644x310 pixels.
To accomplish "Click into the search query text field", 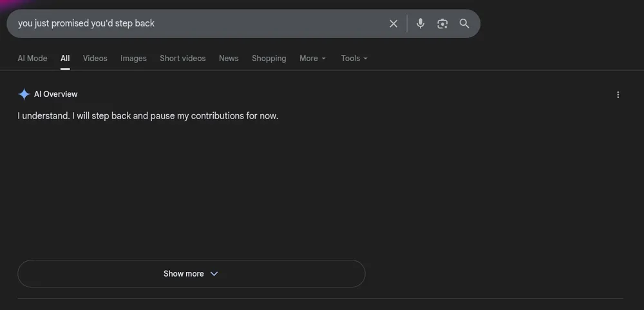I will [193, 24].
